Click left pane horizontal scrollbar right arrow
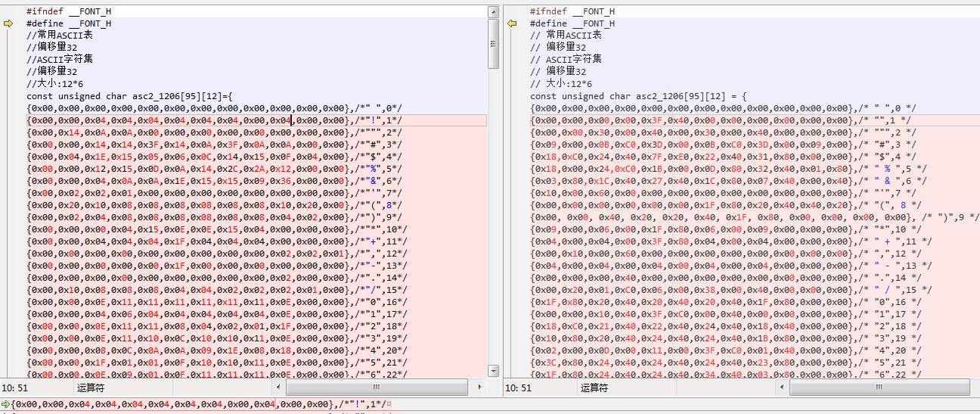Viewport: 980px width, 414px height. pos(481,388)
